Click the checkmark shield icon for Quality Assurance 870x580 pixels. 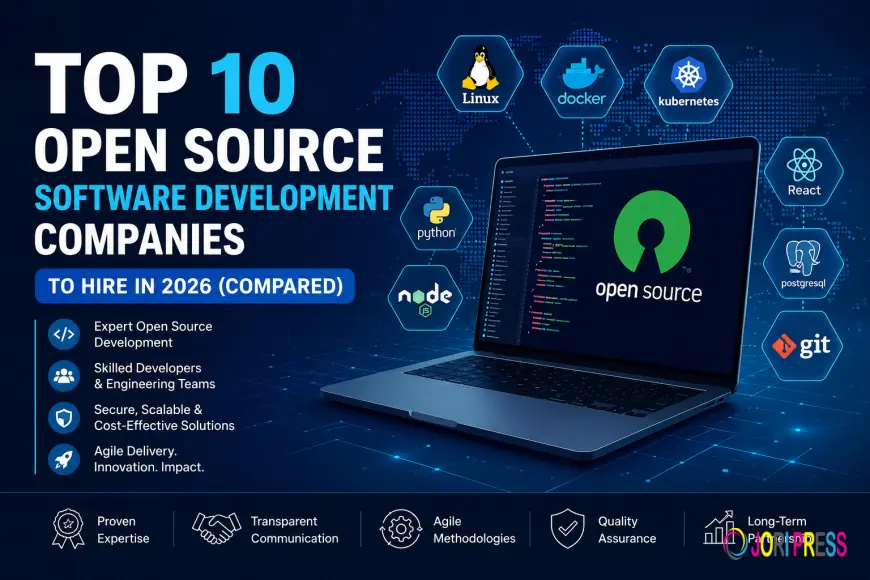point(568,529)
